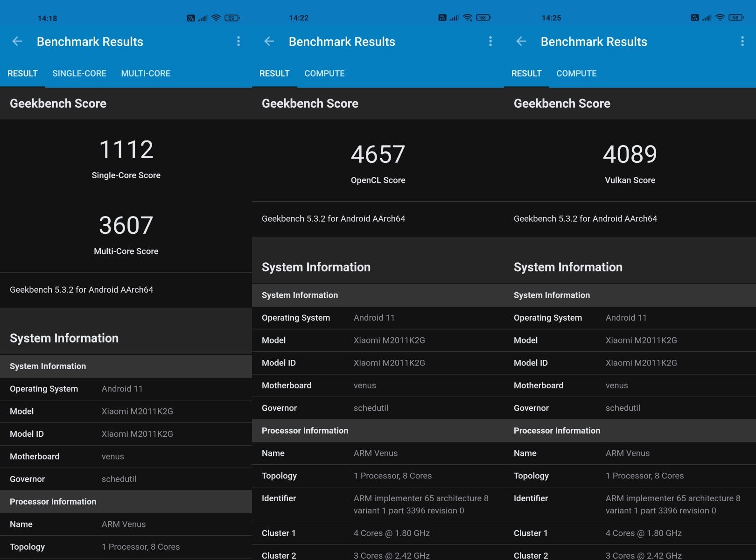Tap signal strength icon on the 14:22 screen
Image resolution: width=756 pixels, height=560 pixels.
point(454,18)
